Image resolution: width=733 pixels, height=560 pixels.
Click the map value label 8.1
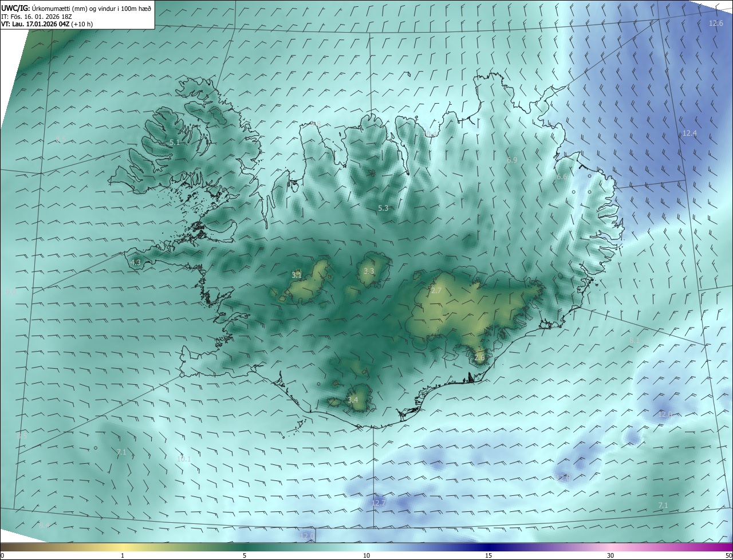[635, 341]
